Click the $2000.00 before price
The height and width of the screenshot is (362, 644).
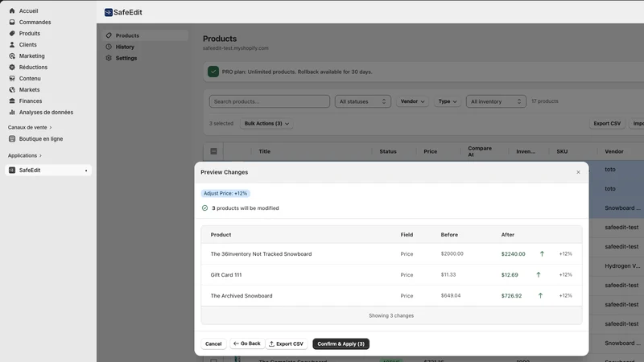click(452, 253)
